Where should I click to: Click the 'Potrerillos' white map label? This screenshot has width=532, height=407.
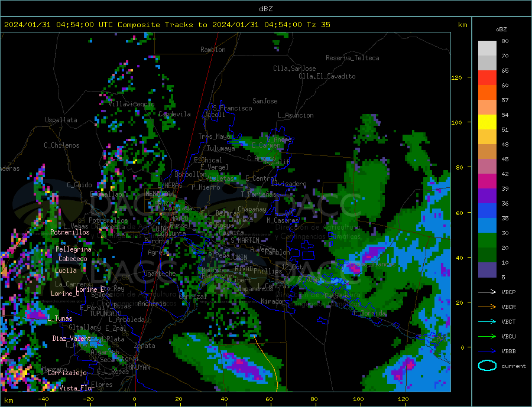coord(70,232)
